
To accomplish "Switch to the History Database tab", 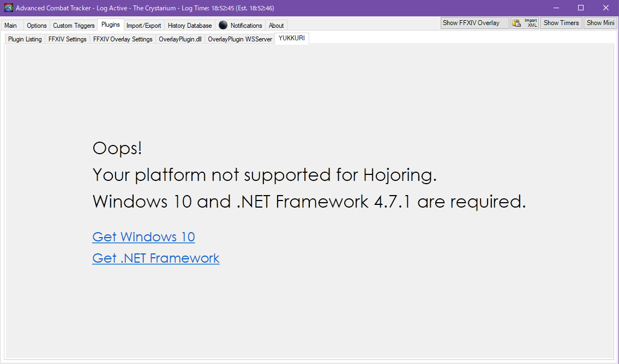I will [189, 25].
